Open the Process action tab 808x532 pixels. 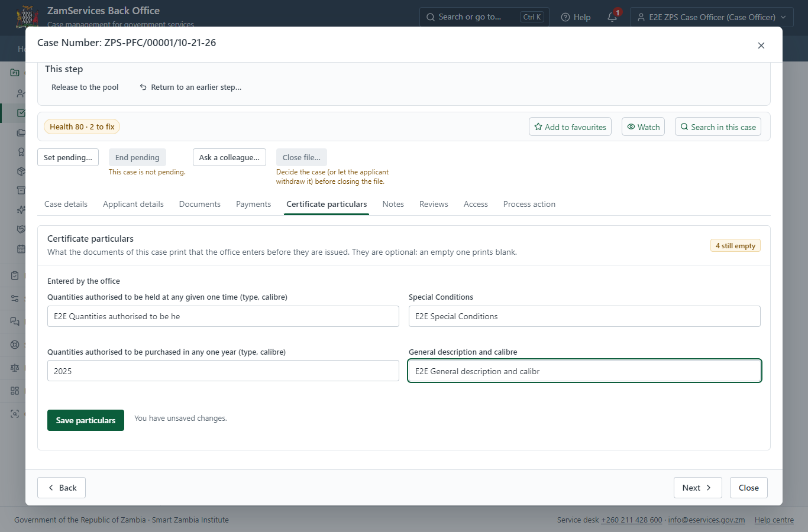[x=529, y=204]
